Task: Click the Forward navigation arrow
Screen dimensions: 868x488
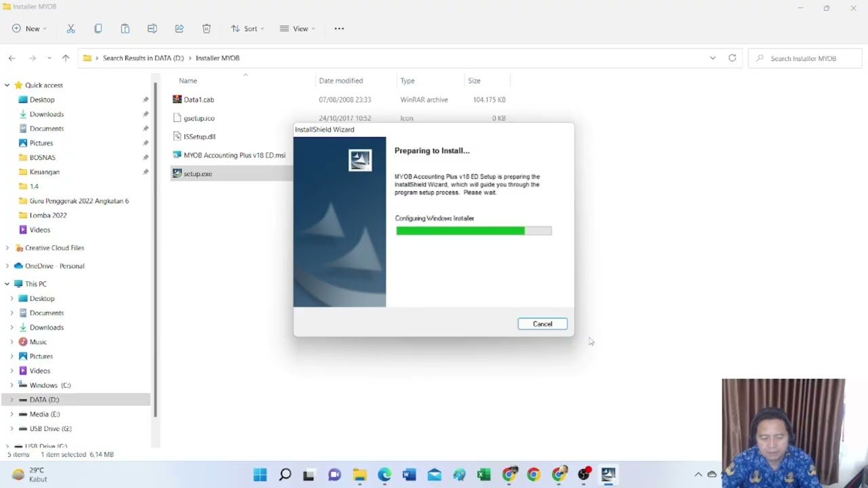Action: (32, 58)
